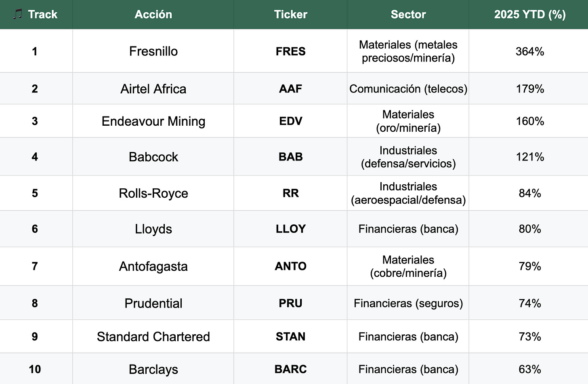This screenshot has width=588, height=384.
Task: Select the ANTO ticker cell
Action: point(290,266)
